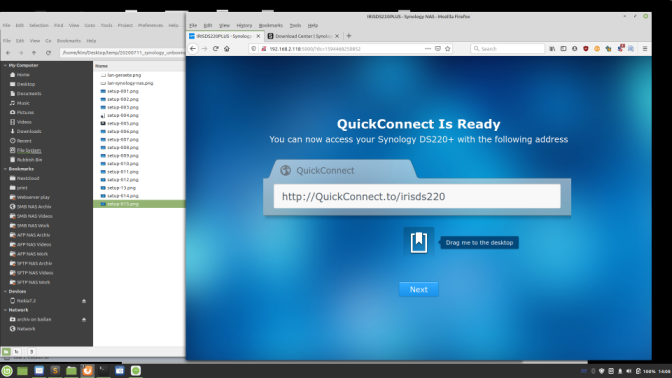Click the Firefox Search box
The image size is (672, 378).
pyautogui.click(x=507, y=49)
